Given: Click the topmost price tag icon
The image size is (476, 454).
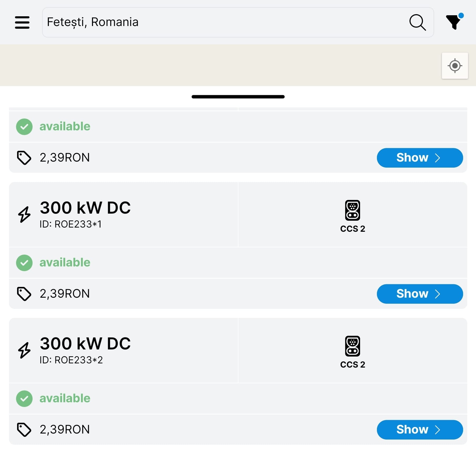Looking at the screenshot, I should [x=24, y=158].
